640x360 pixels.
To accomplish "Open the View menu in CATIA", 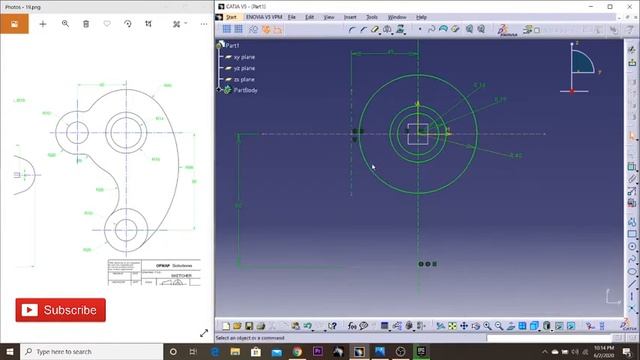I will 329,17.
